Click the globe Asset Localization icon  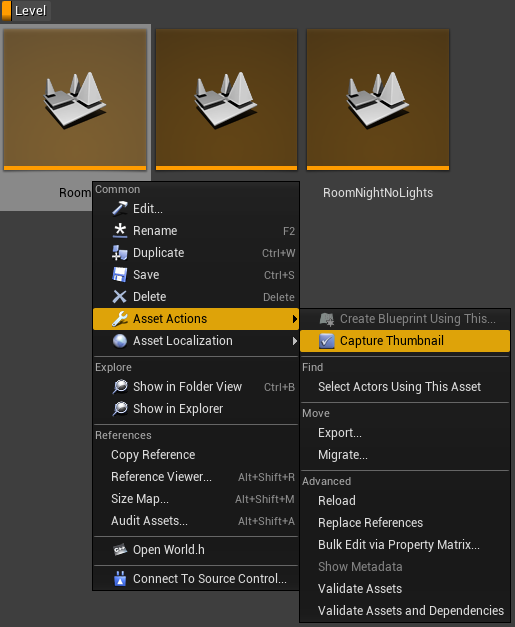point(120,341)
